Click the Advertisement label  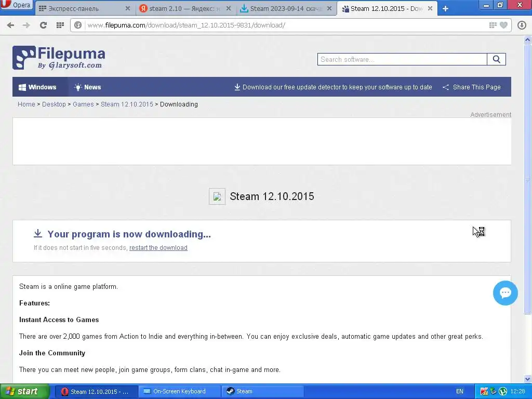pos(490,115)
